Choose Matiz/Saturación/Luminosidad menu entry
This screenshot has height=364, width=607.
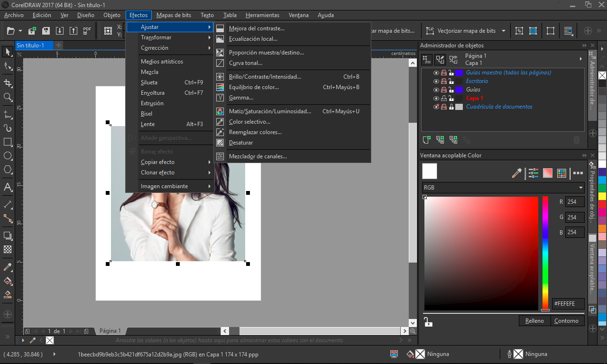coord(292,111)
